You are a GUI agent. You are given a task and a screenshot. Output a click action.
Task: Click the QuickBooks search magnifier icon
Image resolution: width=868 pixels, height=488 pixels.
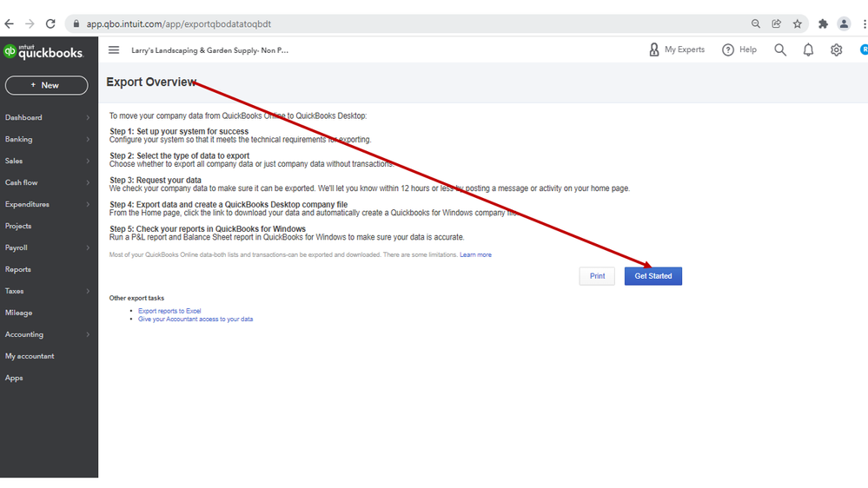780,49
